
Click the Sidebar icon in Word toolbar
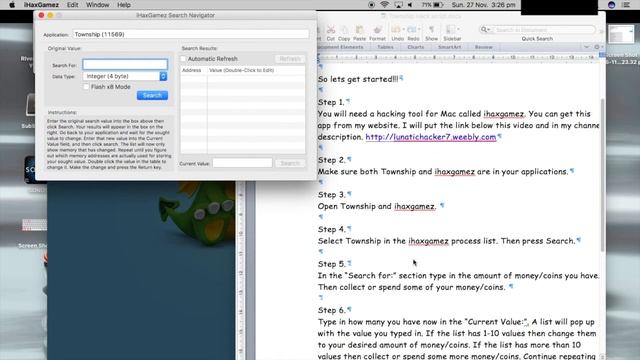coord(450,29)
